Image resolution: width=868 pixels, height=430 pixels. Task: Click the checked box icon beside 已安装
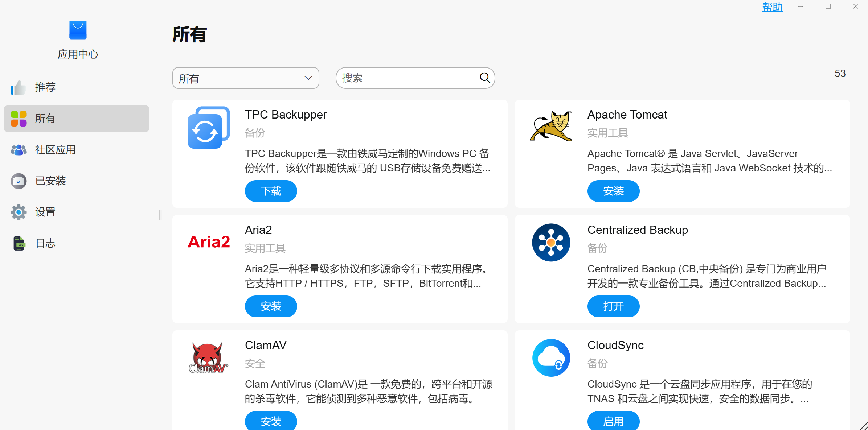(19, 181)
